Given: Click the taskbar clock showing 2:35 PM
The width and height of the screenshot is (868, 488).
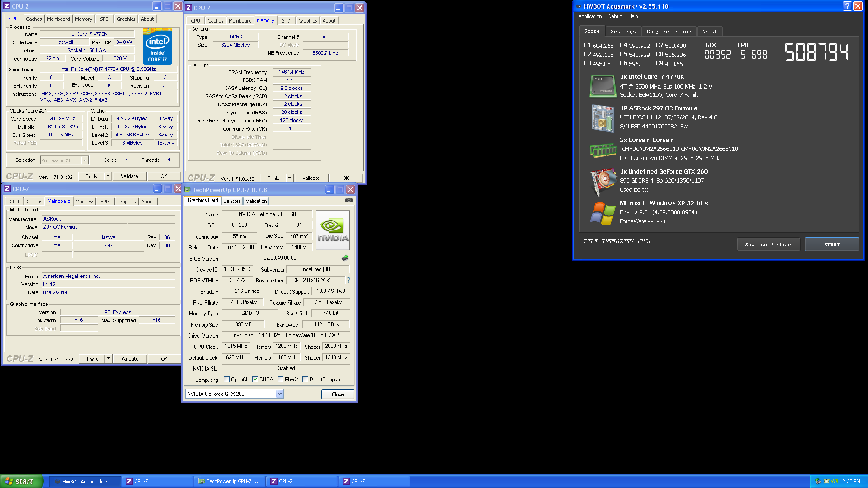Looking at the screenshot, I should (x=851, y=481).
